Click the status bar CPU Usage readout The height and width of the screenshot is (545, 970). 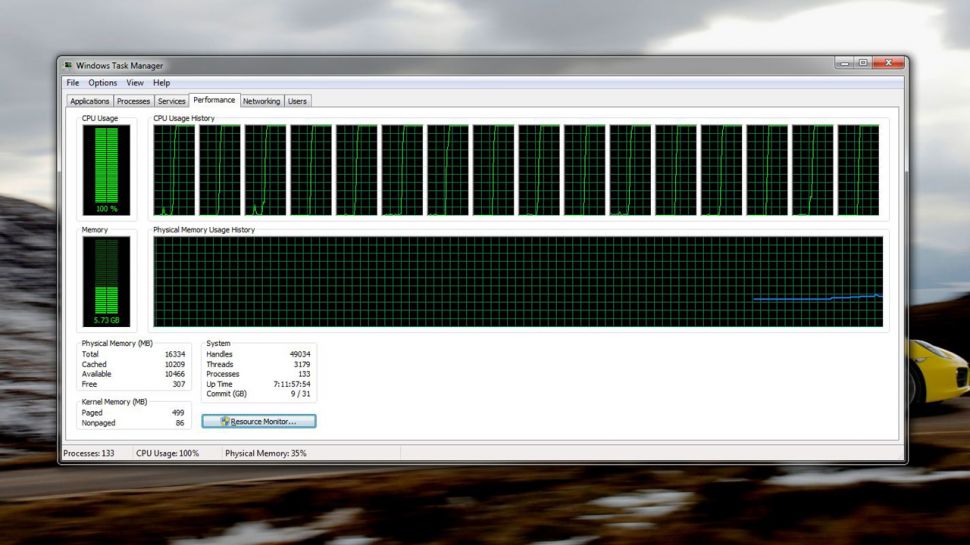(168, 453)
